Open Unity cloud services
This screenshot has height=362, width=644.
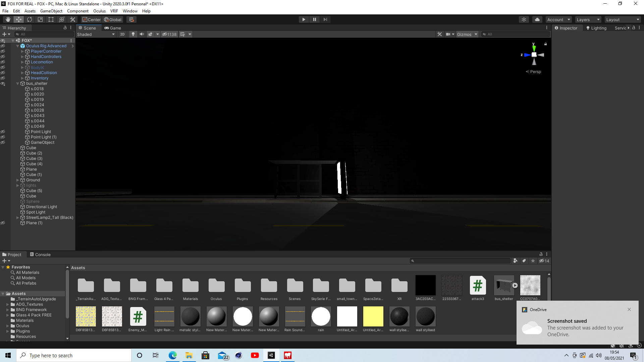pos(537,19)
